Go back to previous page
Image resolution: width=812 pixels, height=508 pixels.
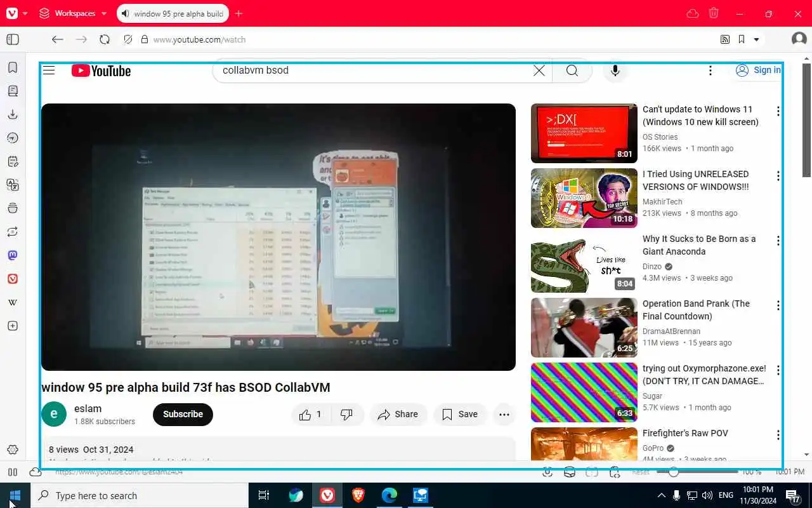58,39
